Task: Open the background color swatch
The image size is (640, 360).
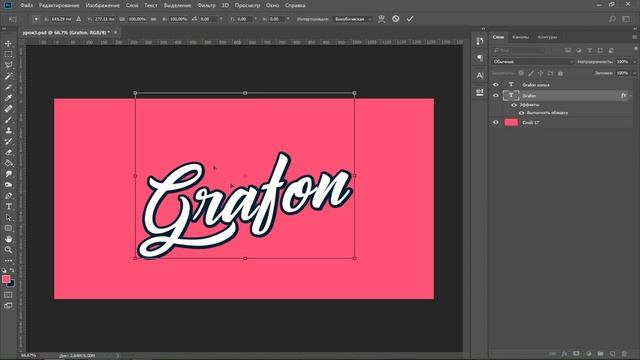Action: coord(11,284)
